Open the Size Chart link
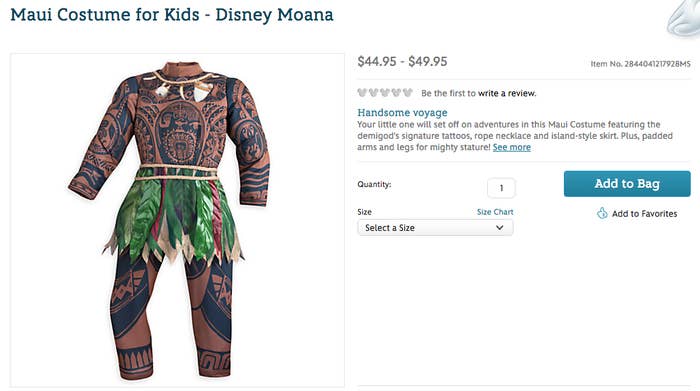The image size is (700, 391). click(x=495, y=212)
